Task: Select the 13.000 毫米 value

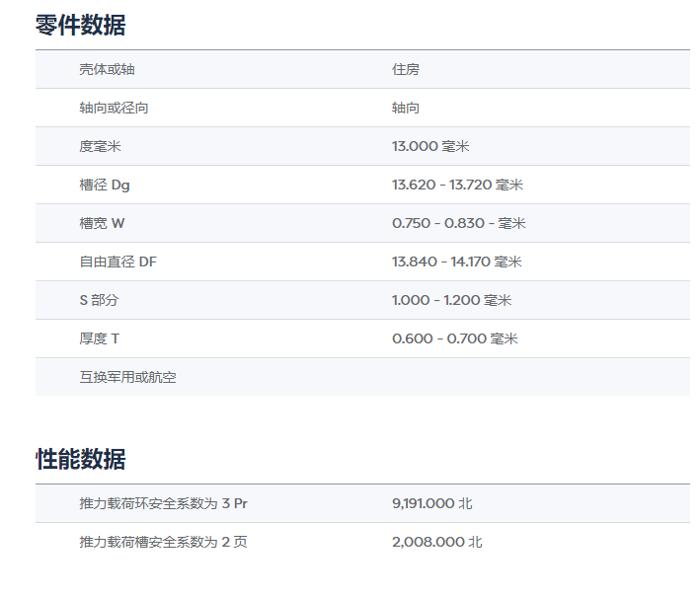Action: (x=429, y=146)
